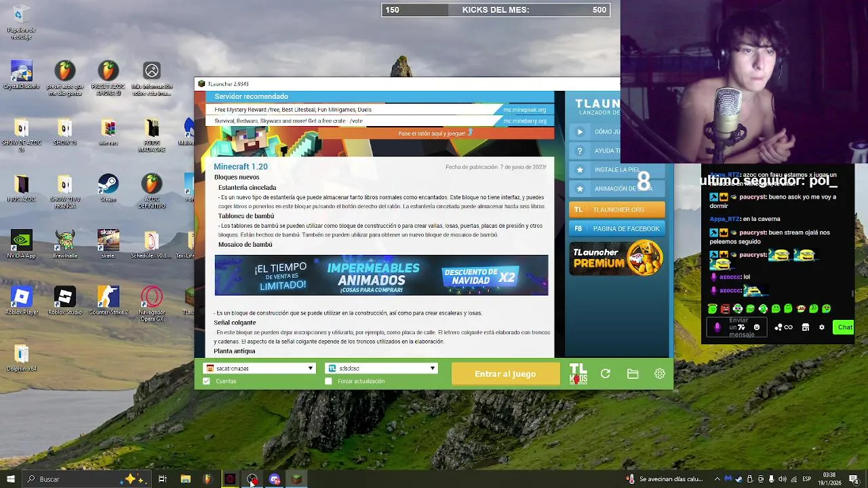Open Papelera de reciclaje desktop icon
Screen dimensions: 868x488
pos(21,22)
